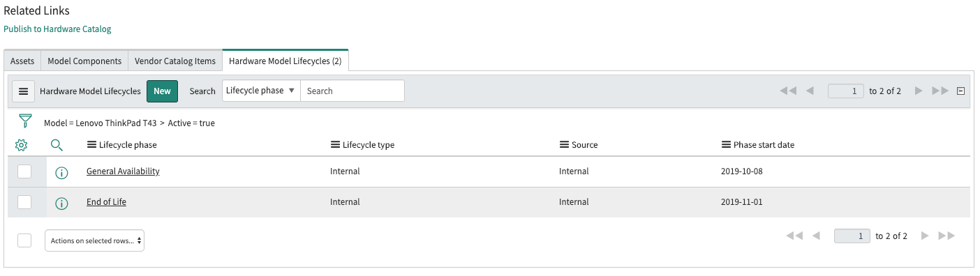The height and width of the screenshot is (276, 980).
Task: Switch to the Assets tab
Action: [22, 61]
